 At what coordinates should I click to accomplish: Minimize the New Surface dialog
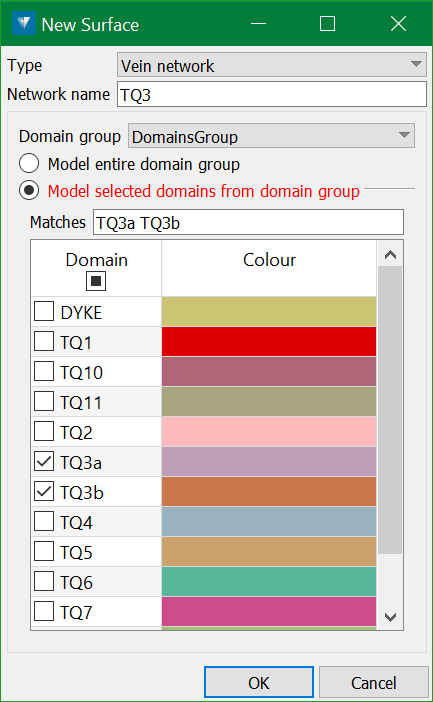tap(258, 24)
